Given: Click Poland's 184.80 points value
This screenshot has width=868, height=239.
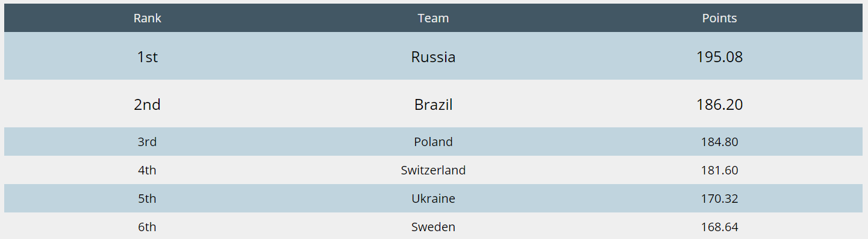Looking at the screenshot, I should click(x=719, y=142).
